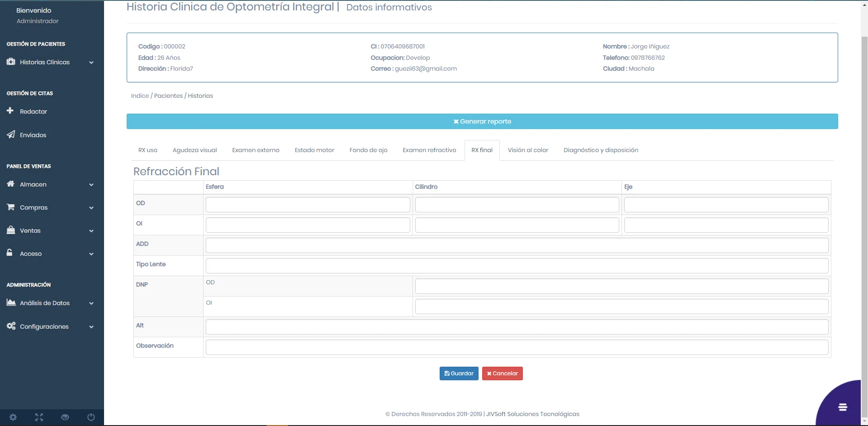Focus the OD Esfera input field

coord(308,205)
